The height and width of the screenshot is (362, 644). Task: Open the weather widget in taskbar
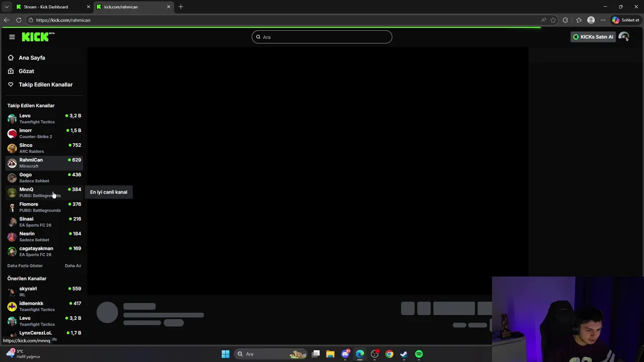pyautogui.click(x=23, y=354)
